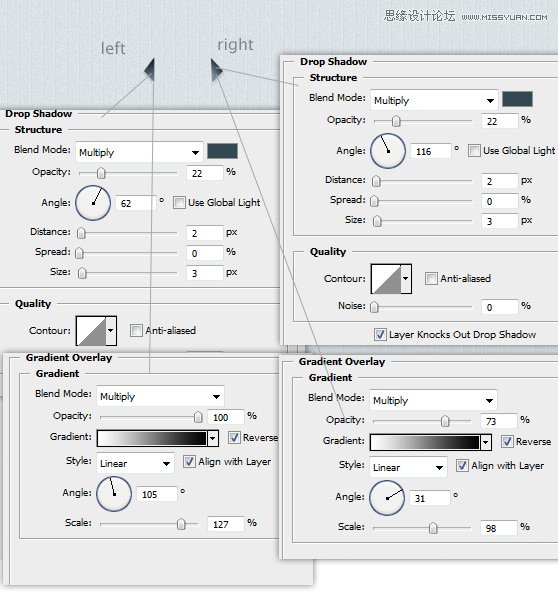Click left Gradient Overlay Opacity field 100
This screenshot has height=600, width=558.
click(226, 417)
